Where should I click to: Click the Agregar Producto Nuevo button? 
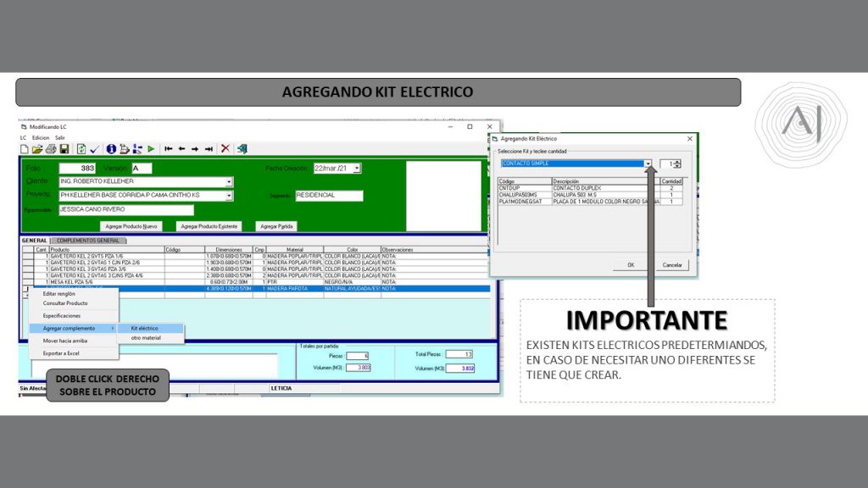tap(132, 226)
